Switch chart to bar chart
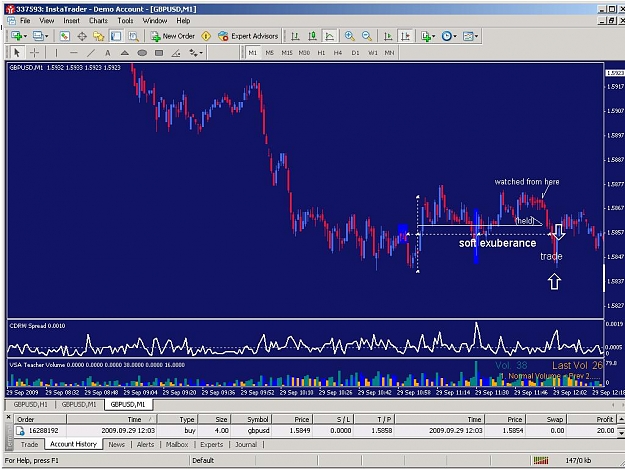Image resolution: width=625 pixels, height=469 pixels. 295,36
